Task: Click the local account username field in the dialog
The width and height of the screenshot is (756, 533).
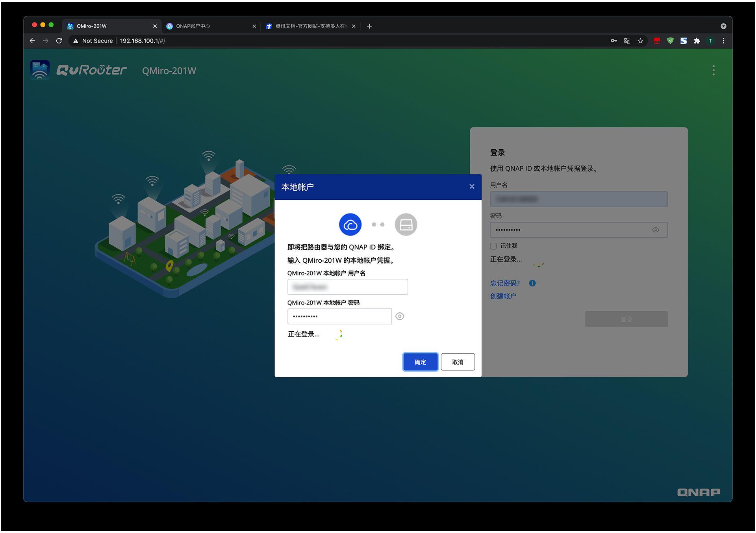Action: point(348,287)
